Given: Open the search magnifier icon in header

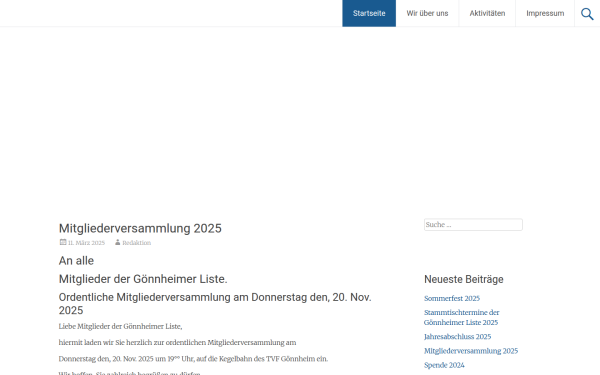Looking at the screenshot, I should click(587, 14).
